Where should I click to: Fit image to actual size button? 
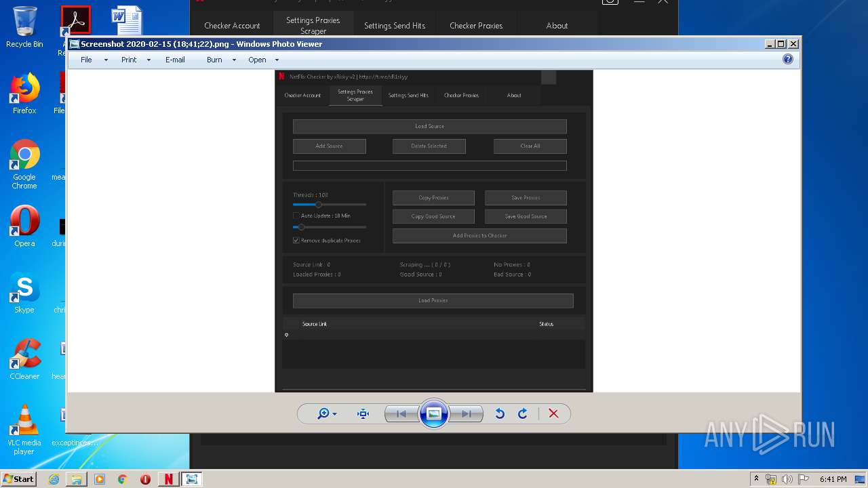(x=363, y=413)
